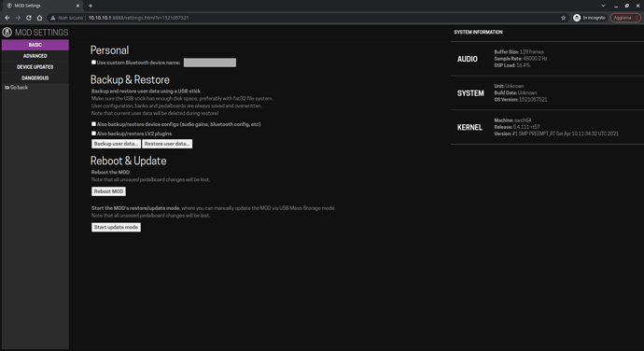Viewport: 644px width, 351px height.
Task: Click the Bluetooth device name field
Action: click(x=210, y=63)
